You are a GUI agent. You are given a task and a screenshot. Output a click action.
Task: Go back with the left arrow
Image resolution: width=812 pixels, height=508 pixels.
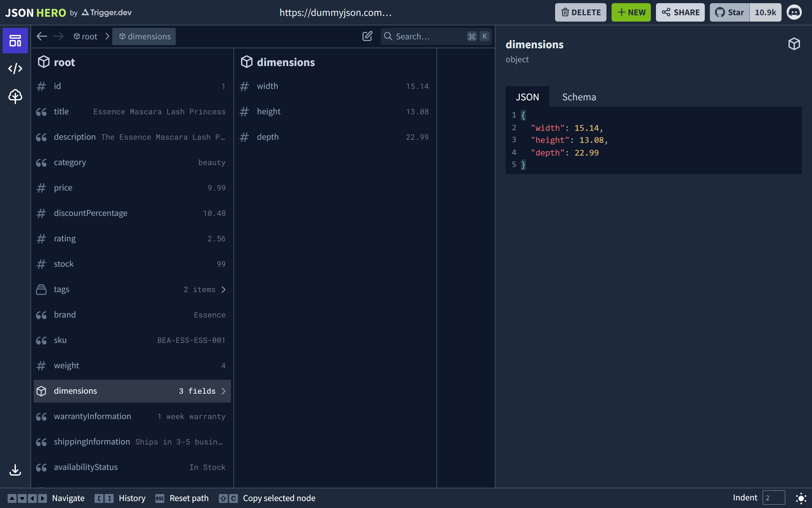[x=42, y=36]
